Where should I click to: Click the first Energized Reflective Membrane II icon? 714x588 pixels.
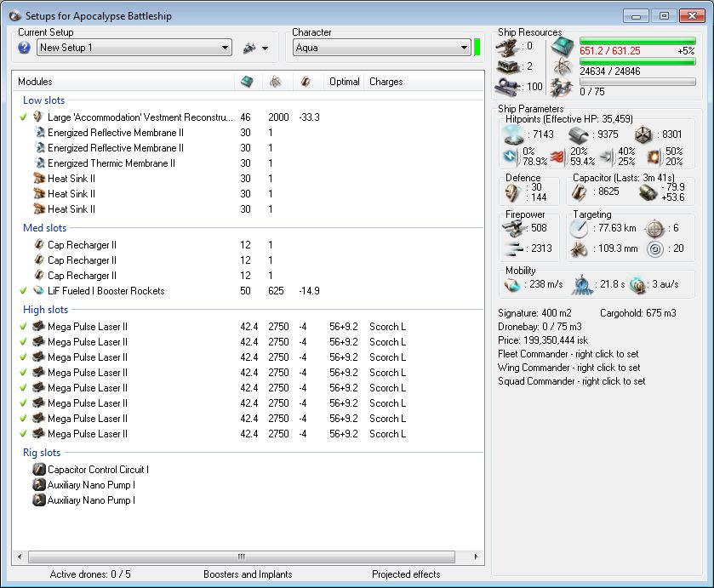pos(39,133)
